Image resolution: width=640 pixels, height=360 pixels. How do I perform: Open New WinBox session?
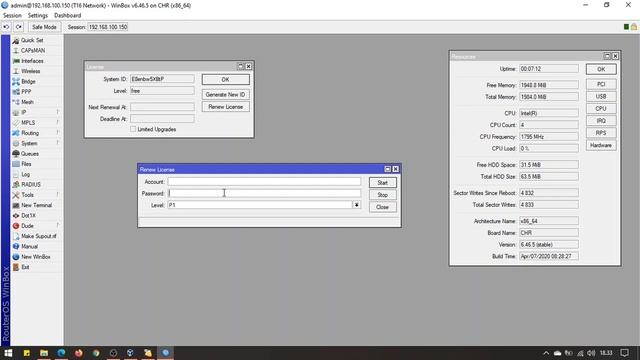click(36, 257)
